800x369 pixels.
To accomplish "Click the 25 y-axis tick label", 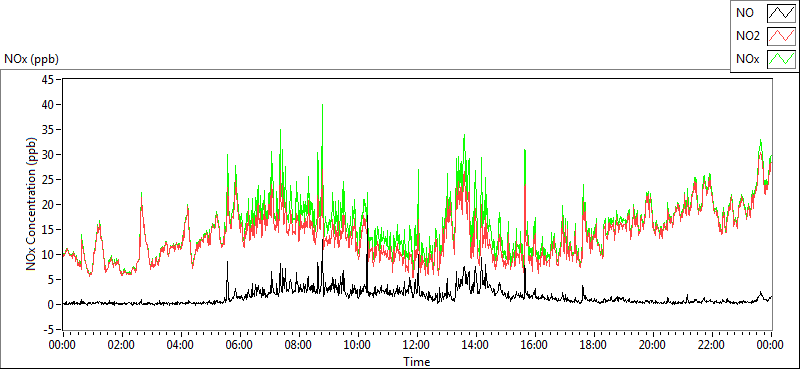I will [x=48, y=180].
